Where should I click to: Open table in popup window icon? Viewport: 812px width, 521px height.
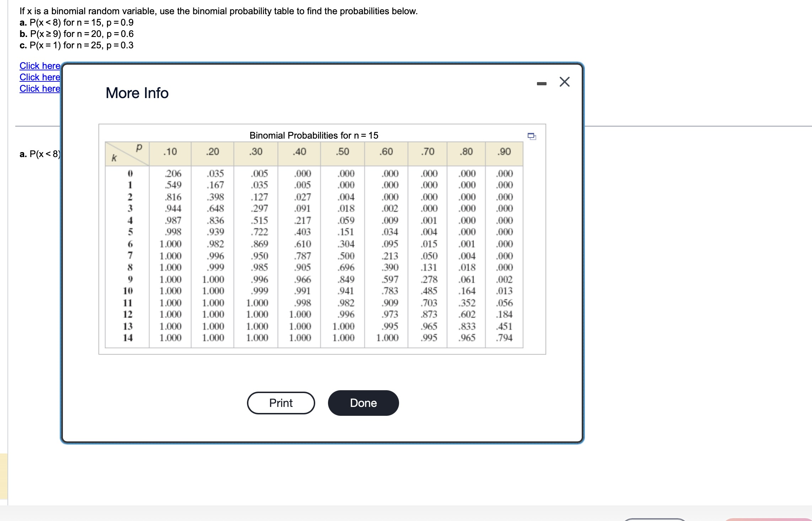point(532,136)
